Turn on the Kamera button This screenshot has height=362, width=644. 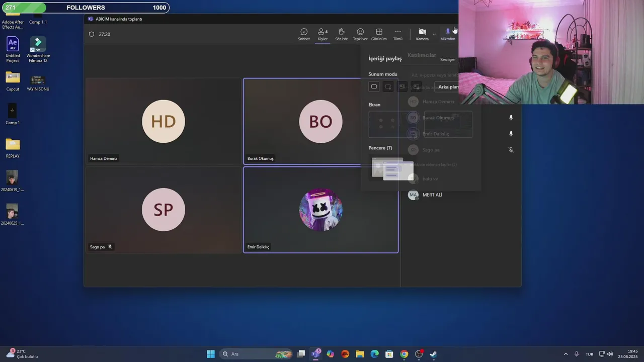[x=422, y=34]
